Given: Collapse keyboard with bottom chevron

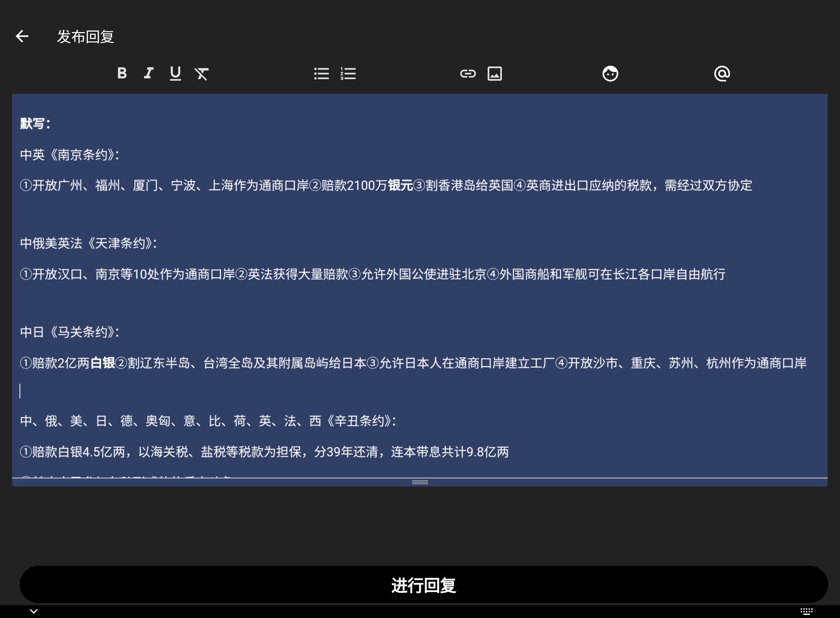Looking at the screenshot, I should pos(34,611).
